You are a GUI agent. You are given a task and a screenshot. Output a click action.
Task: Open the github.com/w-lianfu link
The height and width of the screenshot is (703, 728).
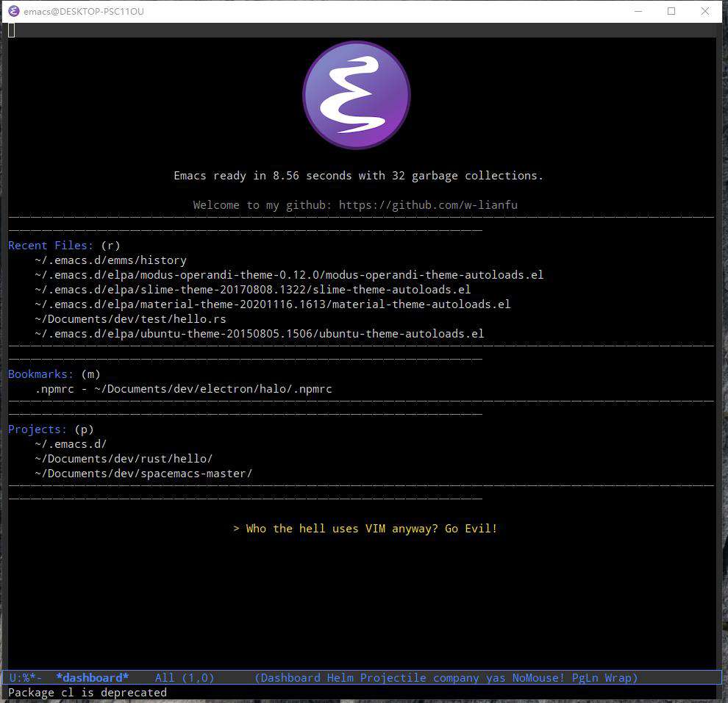(x=427, y=204)
